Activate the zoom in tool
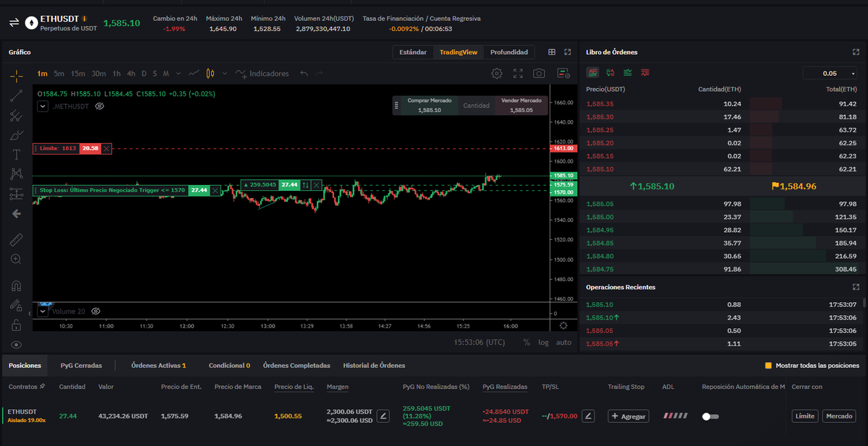Screen dimensions: 868x446 point(16,259)
